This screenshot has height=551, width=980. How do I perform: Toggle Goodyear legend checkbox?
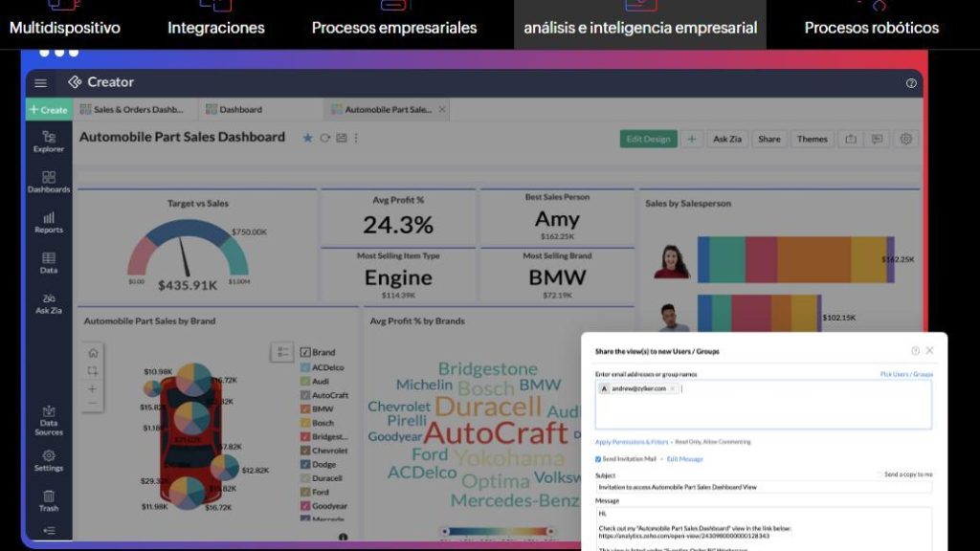click(305, 506)
